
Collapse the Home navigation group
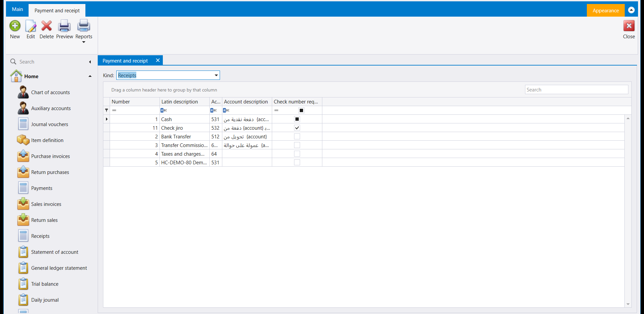(90, 76)
